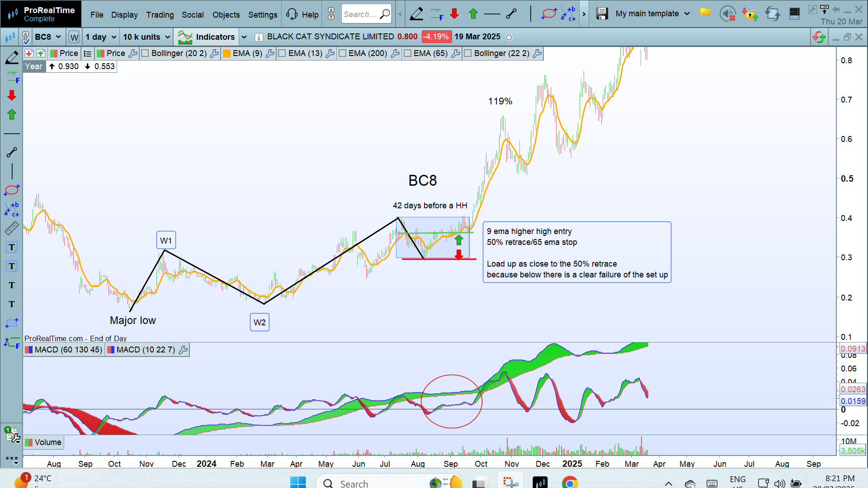Open the File menu
Image resolution: width=868 pixels, height=488 pixels.
97,14
